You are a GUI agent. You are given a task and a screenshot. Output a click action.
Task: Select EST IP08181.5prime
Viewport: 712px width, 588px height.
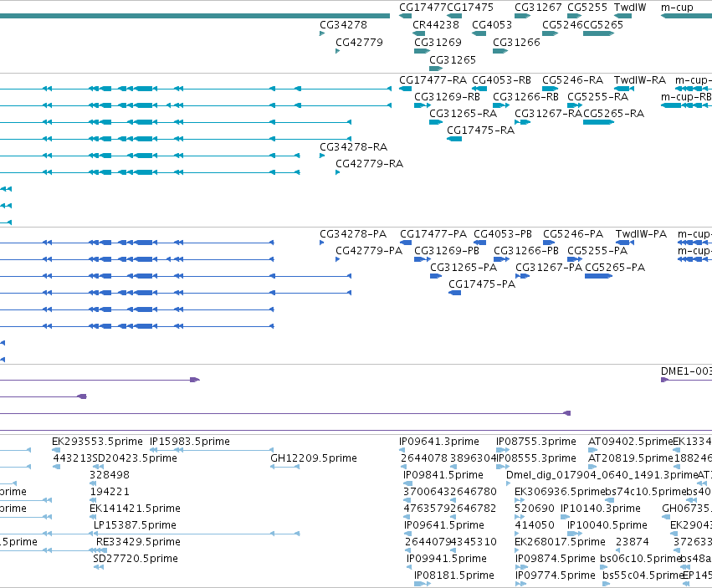[454, 575]
